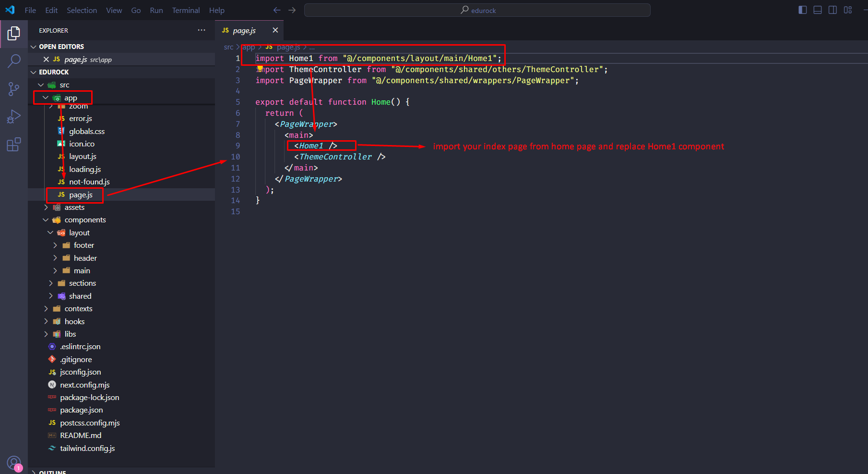Click the markdown icon of README.md
868x474 pixels.
[52, 435]
